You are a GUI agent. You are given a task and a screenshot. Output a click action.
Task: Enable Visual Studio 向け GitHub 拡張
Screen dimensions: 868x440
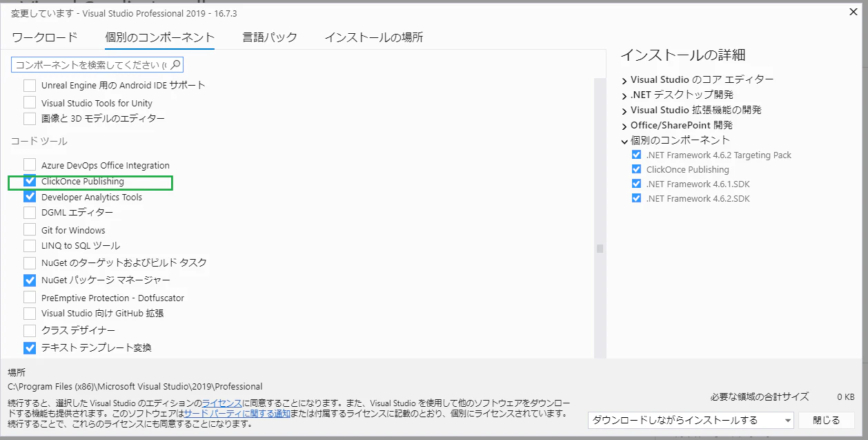(x=30, y=314)
